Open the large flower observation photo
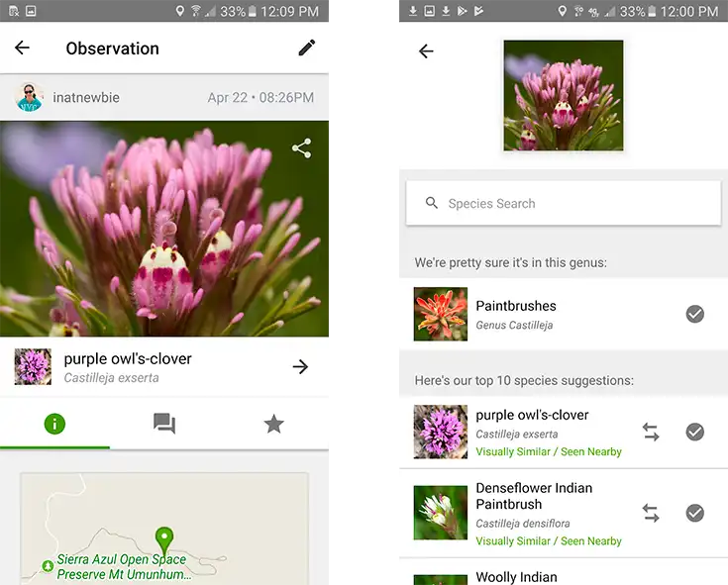Viewport: 728px width, 585px height. click(x=164, y=229)
